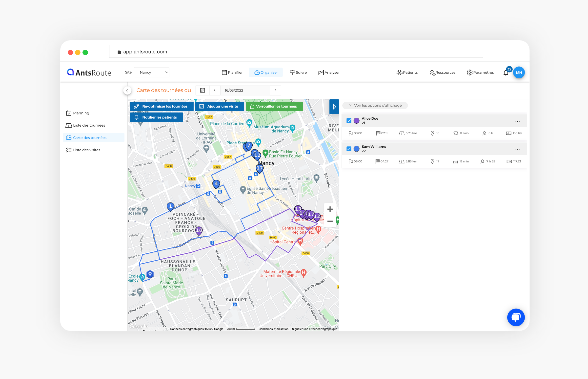
Task: Open the Organiser menu
Action: (266, 72)
